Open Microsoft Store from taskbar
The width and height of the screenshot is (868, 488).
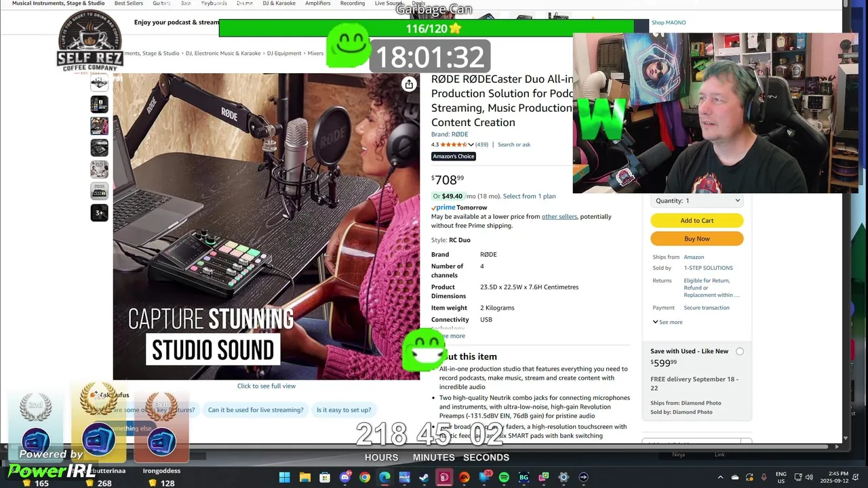pyautogui.click(x=325, y=477)
